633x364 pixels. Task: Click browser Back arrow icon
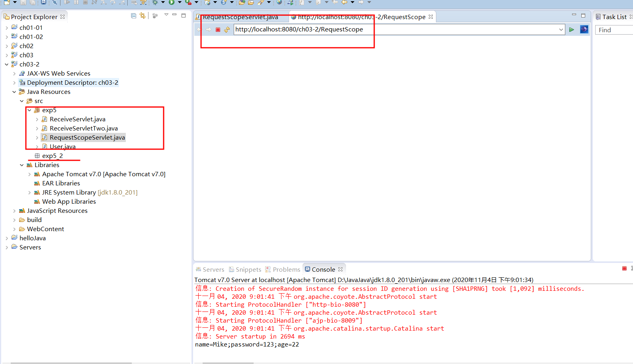(199, 29)
